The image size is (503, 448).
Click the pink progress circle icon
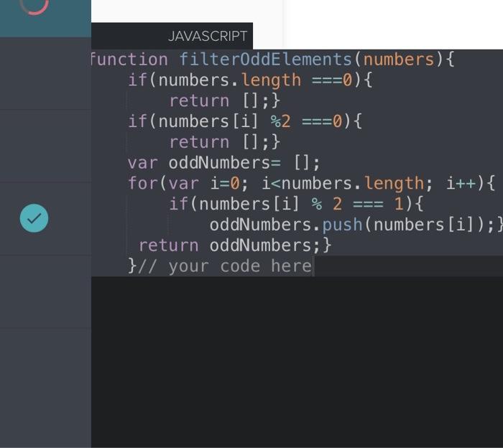[x=34, y=6]
